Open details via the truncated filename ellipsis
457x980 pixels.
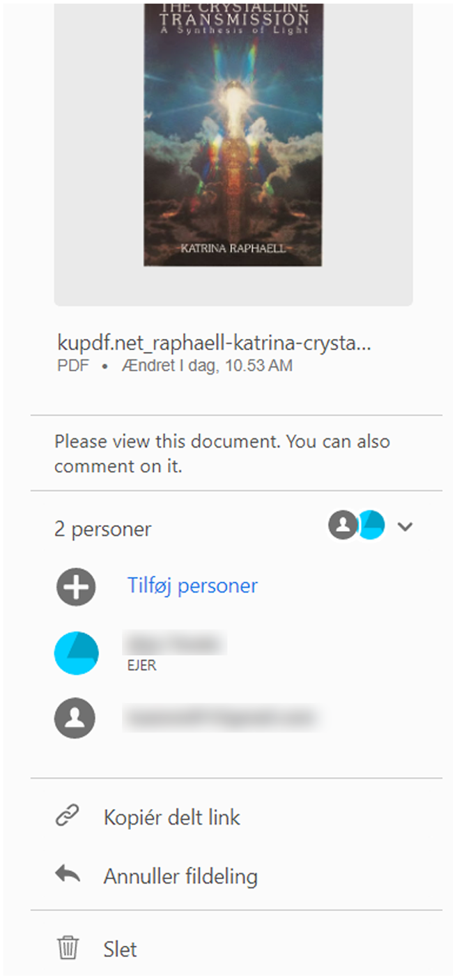(x=366, y=342)
